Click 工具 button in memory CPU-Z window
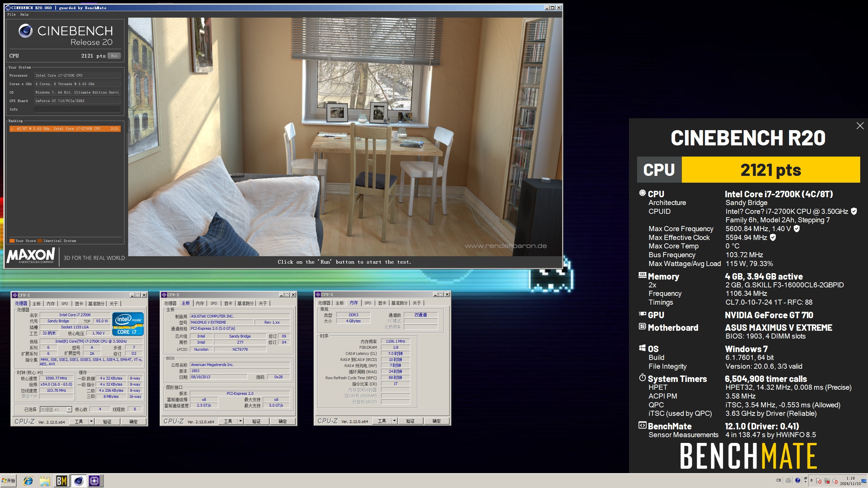The width and height of the screenshot is (868, 488). [382, 421]
